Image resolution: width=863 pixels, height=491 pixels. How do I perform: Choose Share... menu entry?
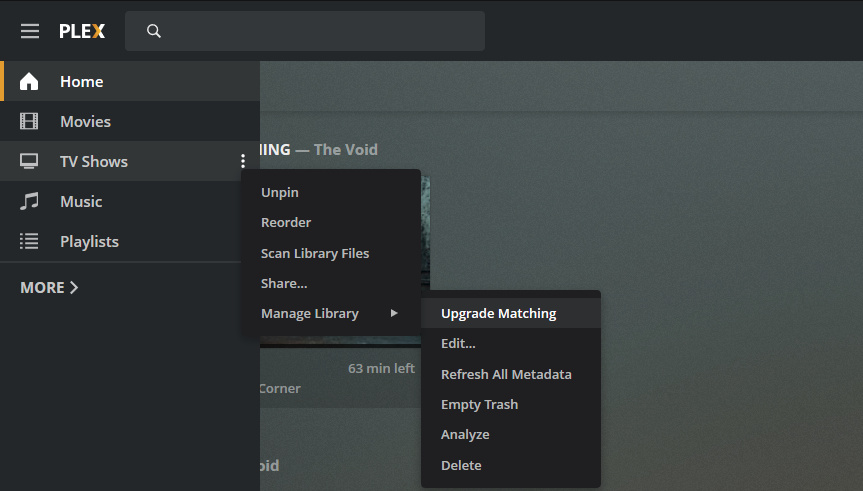coord(331,283)
